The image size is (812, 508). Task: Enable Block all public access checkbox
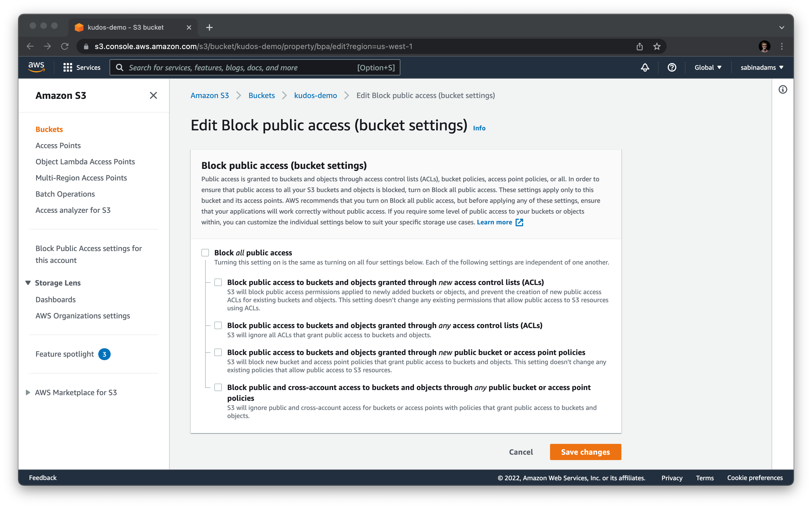pos(205,253)
